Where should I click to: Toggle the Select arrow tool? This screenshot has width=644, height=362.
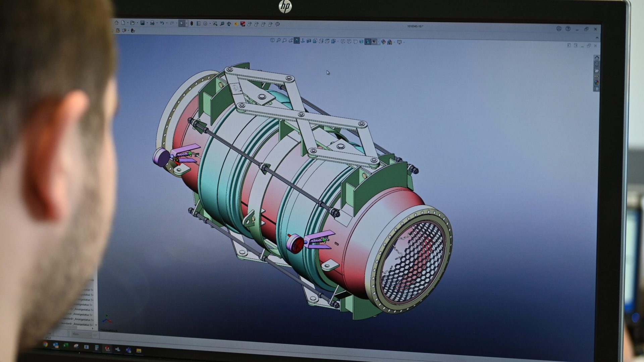[181, 23]
